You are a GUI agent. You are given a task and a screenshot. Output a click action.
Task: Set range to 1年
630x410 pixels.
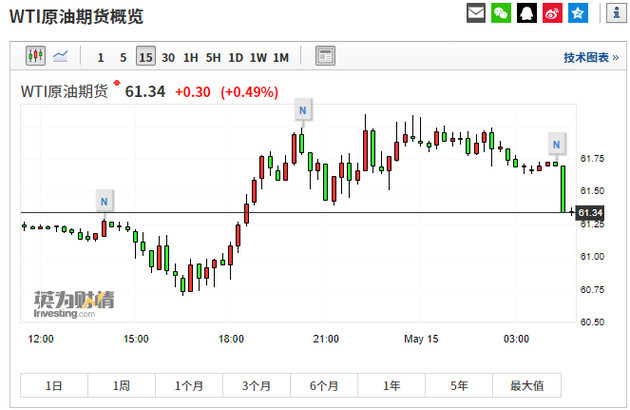tap(391, 386)
